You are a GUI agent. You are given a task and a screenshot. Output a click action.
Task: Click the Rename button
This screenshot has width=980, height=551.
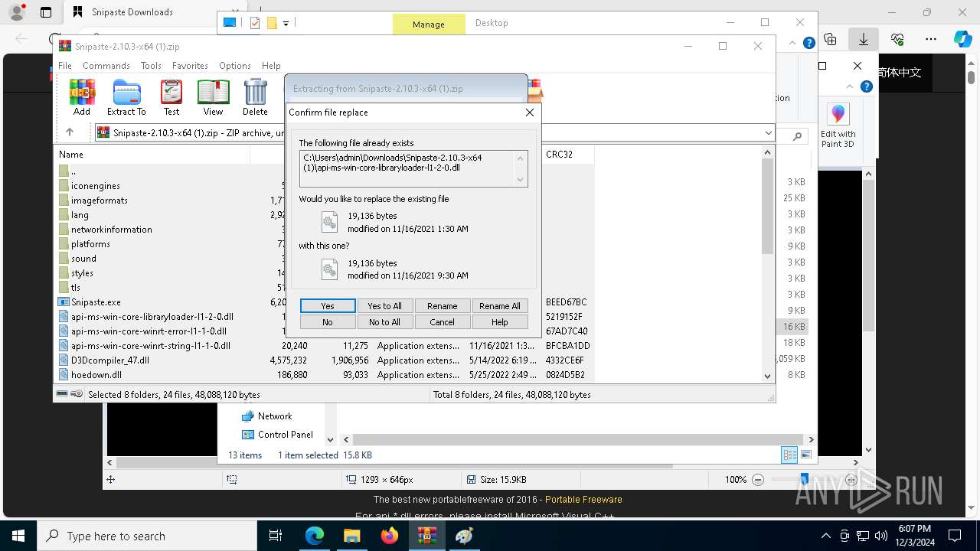click(x=442, y=306)
